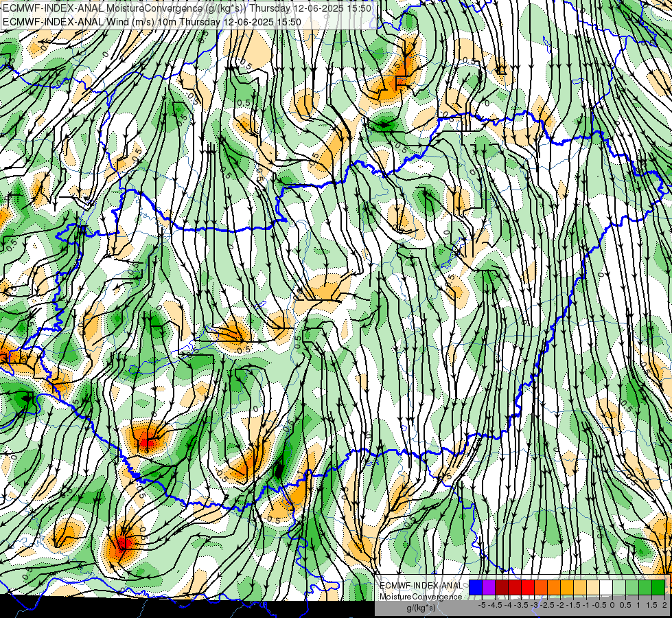Click the 1.5 legend tick value

pos(651,605)
